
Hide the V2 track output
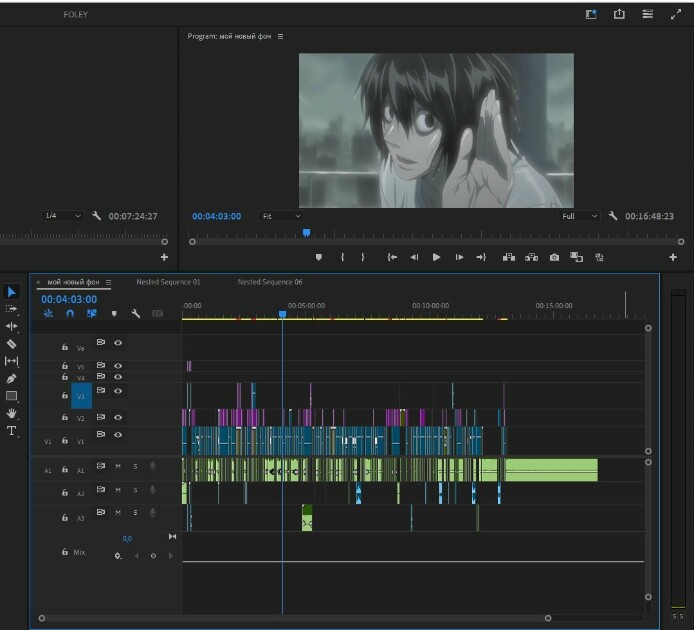pyautogui.click(x=118, y=417)
